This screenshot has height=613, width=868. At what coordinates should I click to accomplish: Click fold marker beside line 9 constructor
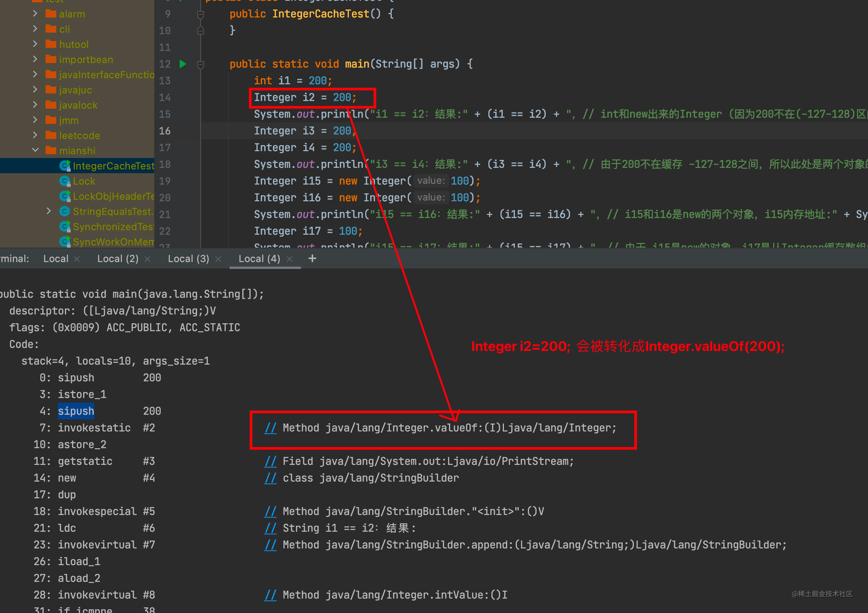201,14
